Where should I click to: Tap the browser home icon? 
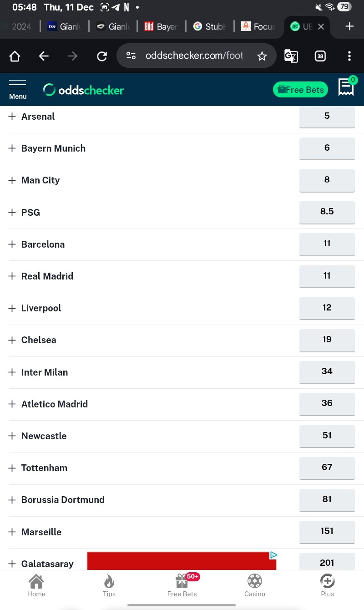15,56
